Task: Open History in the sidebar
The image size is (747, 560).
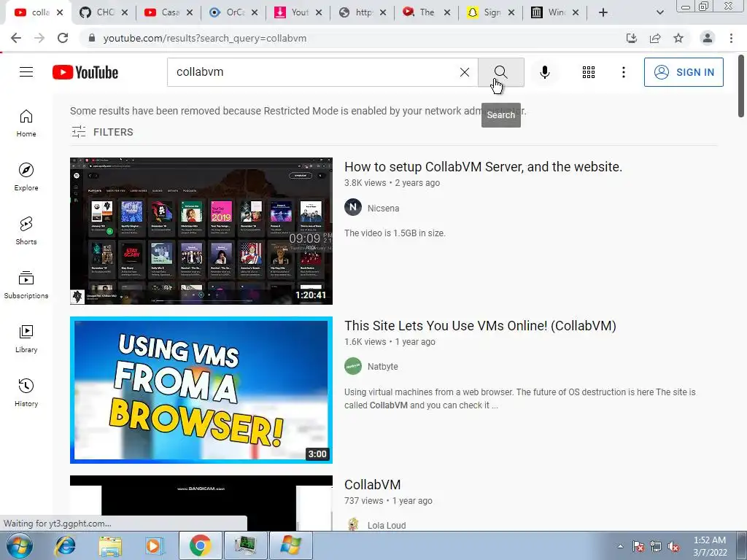Action: click(26, 393)
